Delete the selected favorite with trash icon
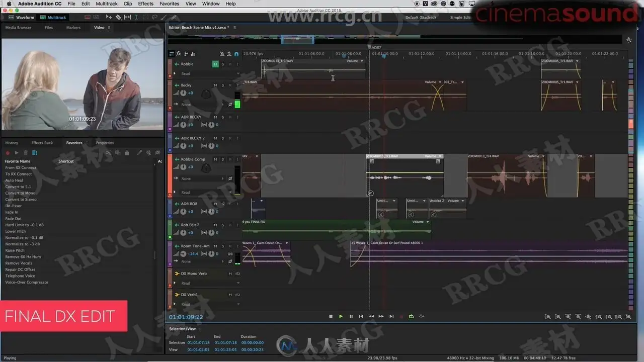644x362 pixels. point(26,152)
